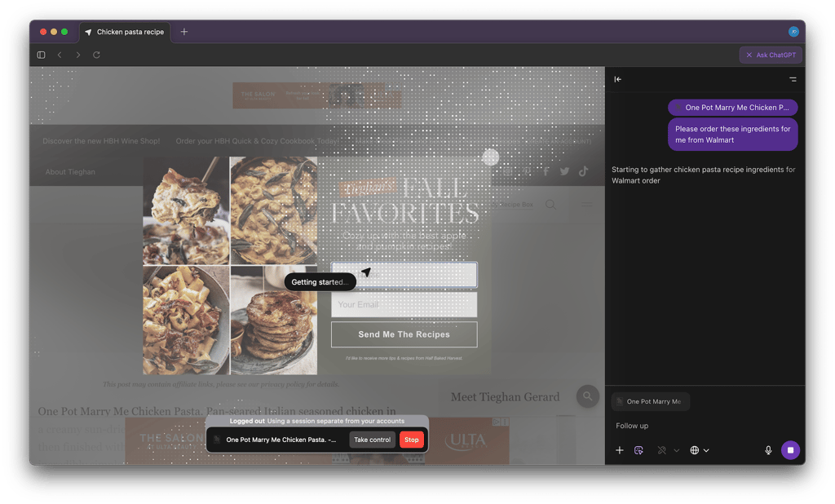Go back using the back arrow
The image size is (835, 504).
pyautogui.click(x=60, y=55)
